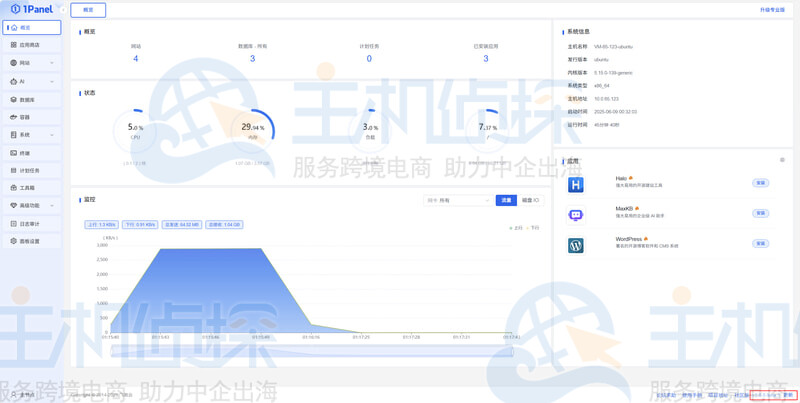Screen dimensions: 800x403
Task: Click the chart time range slider bar
Action: click(312, 351)
